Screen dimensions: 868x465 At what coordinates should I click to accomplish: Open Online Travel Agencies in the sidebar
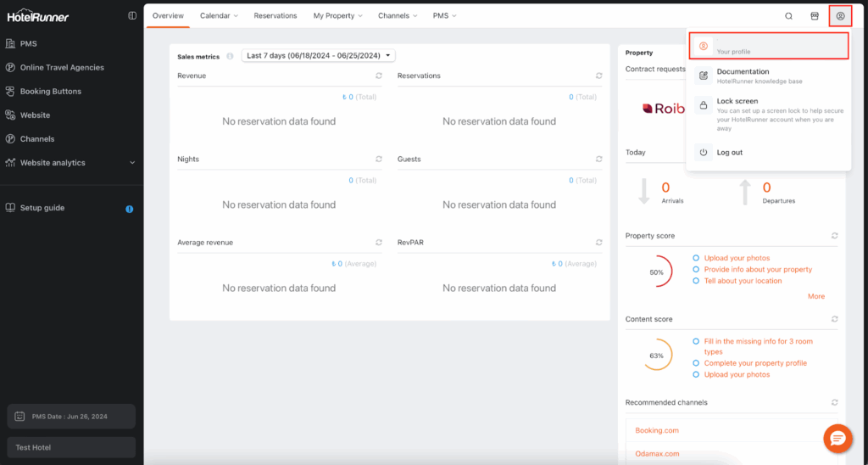(62, 68)
